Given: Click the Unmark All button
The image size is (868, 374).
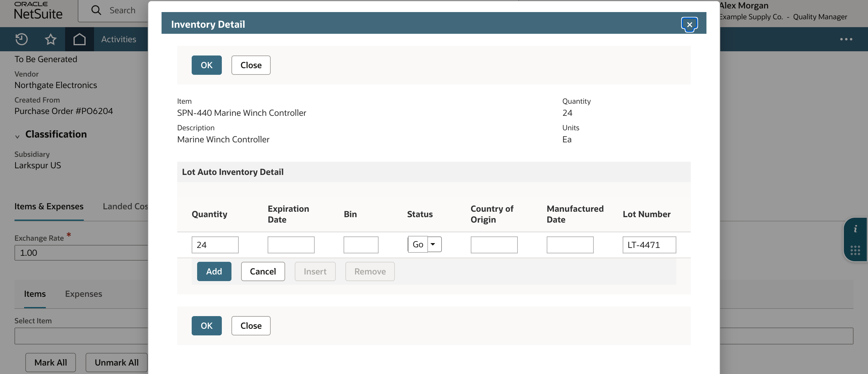Looking at the screenshot, I should [117, 363].
